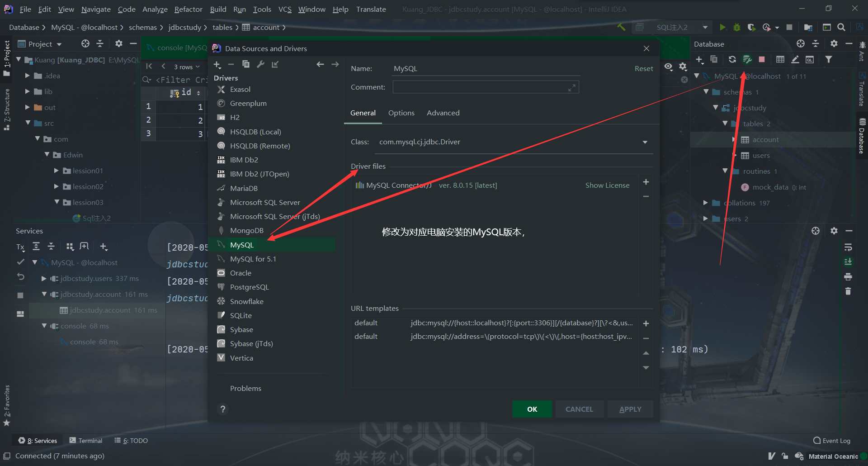Click Run button in main toolbar

722,28
